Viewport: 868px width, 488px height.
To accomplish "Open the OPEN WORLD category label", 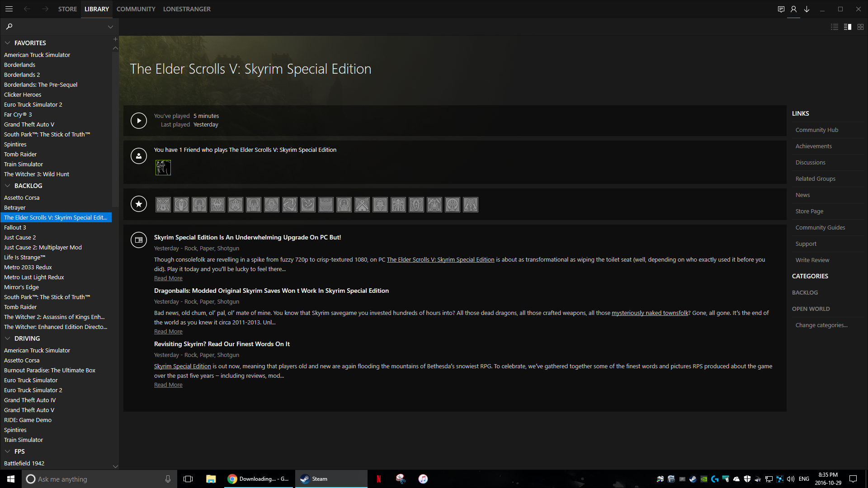I will [811, 309].
